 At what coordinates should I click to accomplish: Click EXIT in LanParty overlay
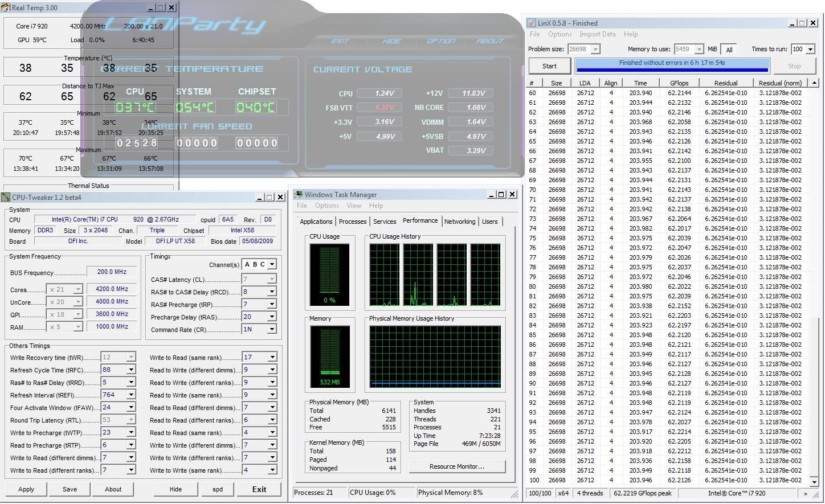click(340, 41)
